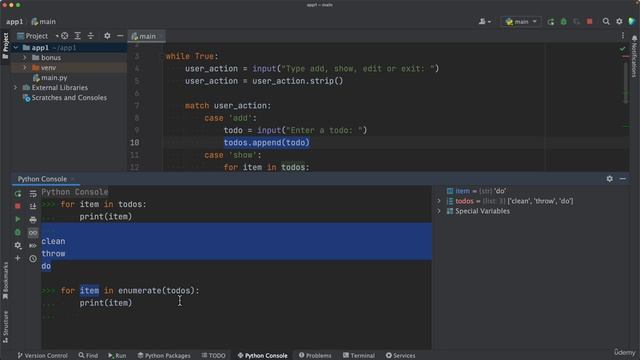
Task: Click the todos.append(todo) code line
Action: [x=267, y=142]
